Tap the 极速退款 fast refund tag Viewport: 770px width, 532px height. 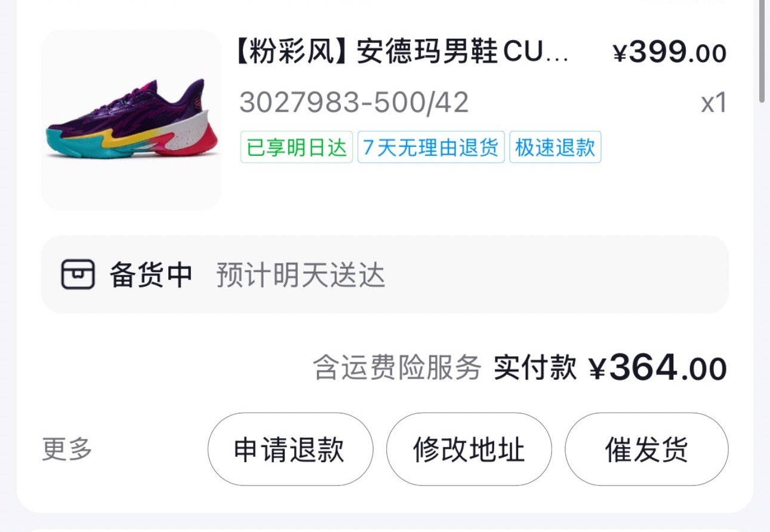[555, 147]
